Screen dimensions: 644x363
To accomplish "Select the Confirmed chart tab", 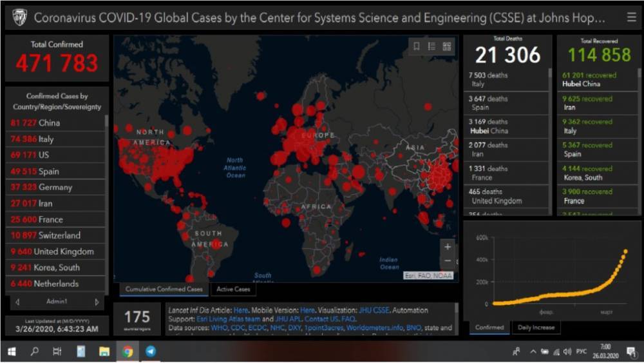I will point(489,328).
